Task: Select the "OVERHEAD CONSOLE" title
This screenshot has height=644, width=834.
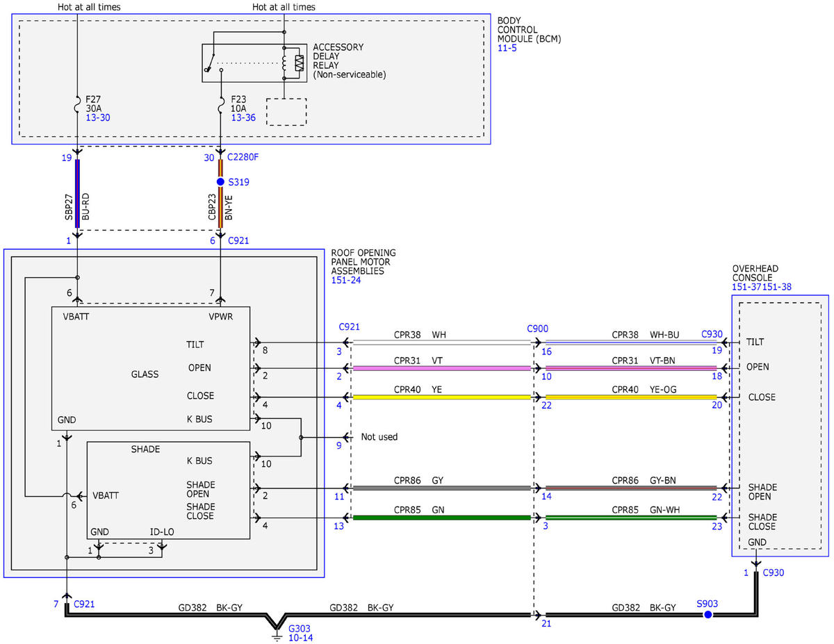Action: click(755, 273)
